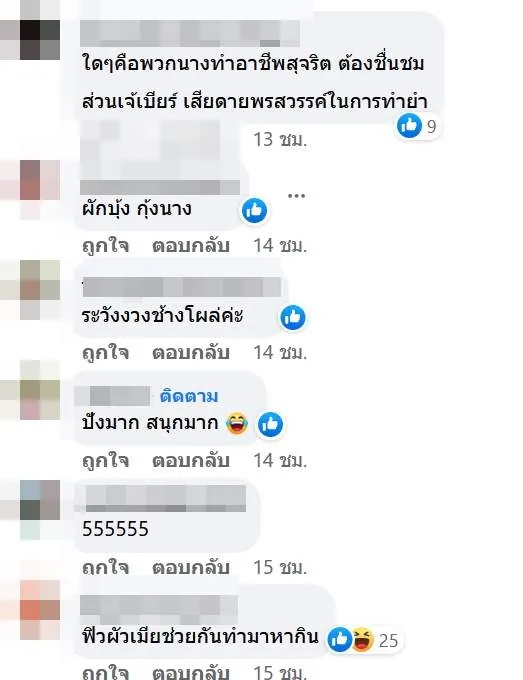Open 13 ชม. timestamp of top comment
Viewport: 523px width, 680px height.
click(280, 140)
